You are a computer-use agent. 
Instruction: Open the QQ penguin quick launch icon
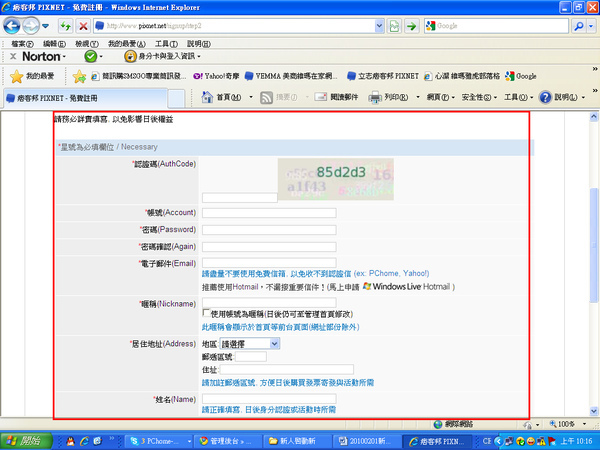(70, 441)
